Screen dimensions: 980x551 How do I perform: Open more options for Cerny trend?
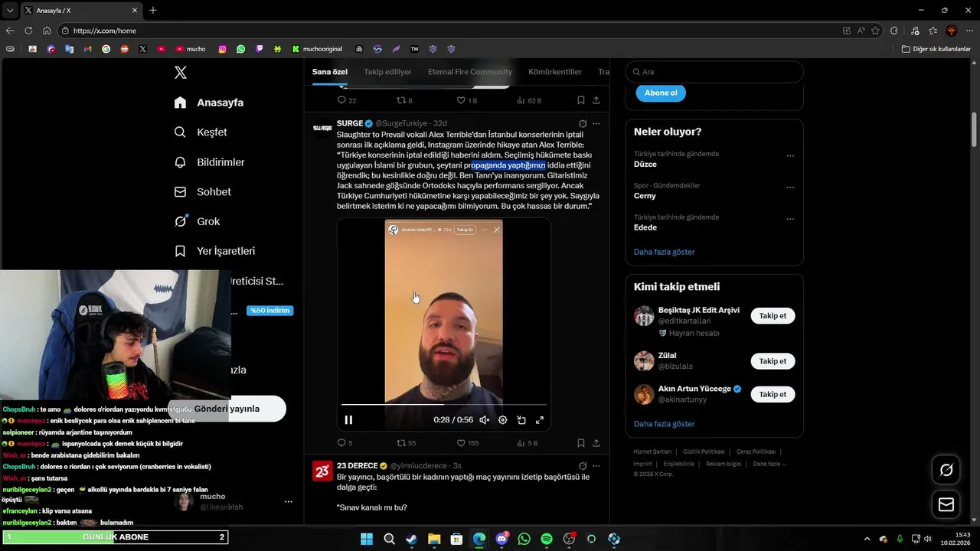[790, 187]
